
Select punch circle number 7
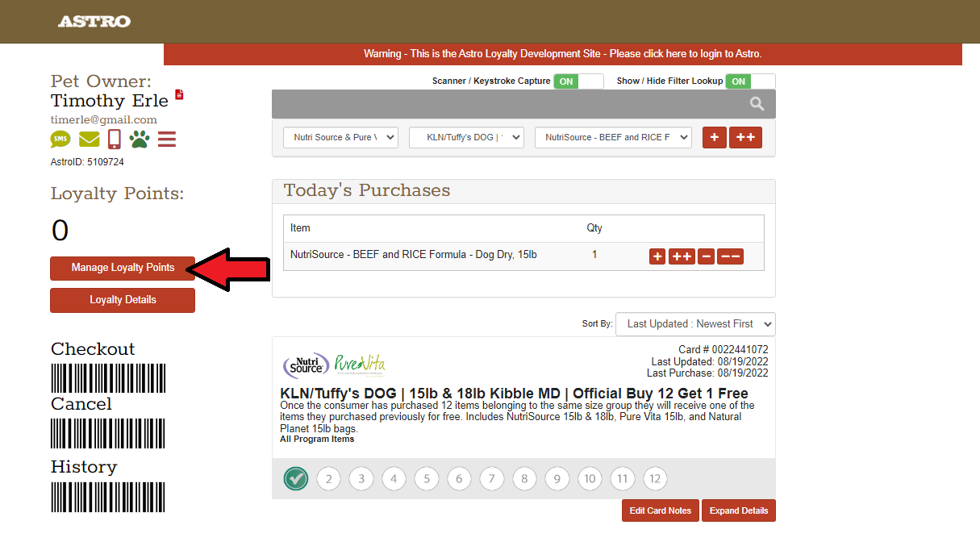492,479
